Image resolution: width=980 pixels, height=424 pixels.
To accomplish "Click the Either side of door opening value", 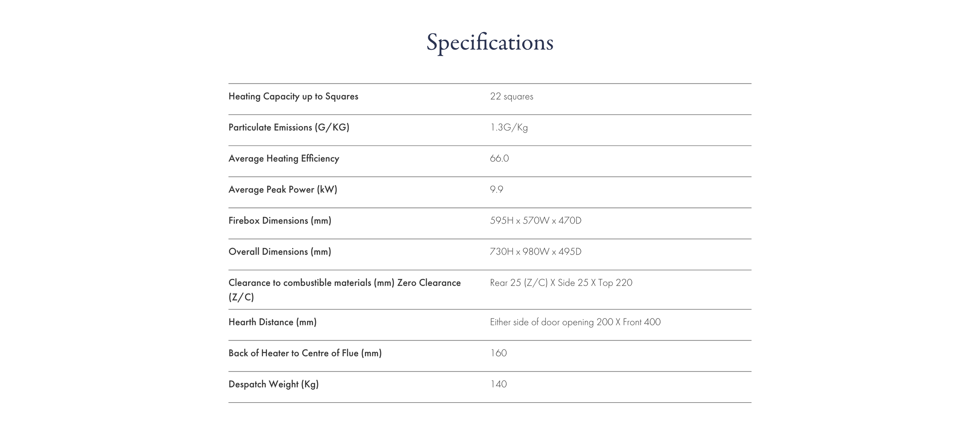I will [x=575, y=322].
